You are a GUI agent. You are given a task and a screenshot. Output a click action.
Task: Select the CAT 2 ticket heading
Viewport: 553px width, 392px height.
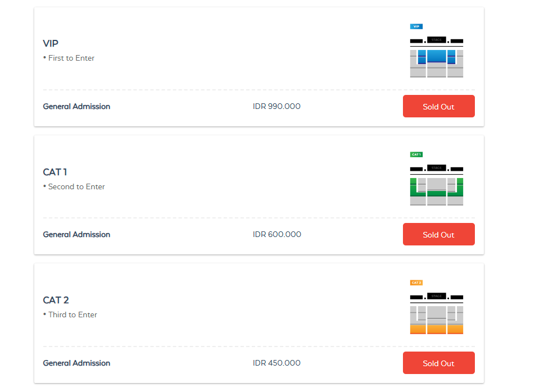pos(56,300)
